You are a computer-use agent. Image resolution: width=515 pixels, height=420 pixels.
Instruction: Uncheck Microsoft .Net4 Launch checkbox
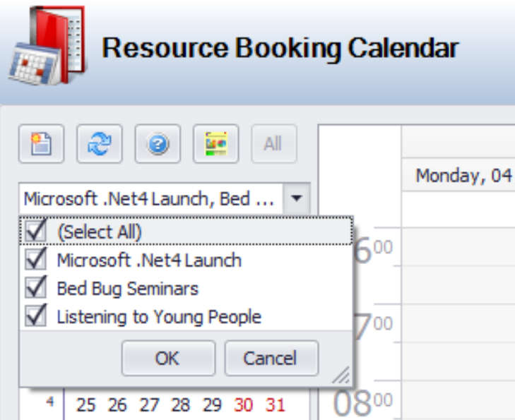[x=35, y=260]
